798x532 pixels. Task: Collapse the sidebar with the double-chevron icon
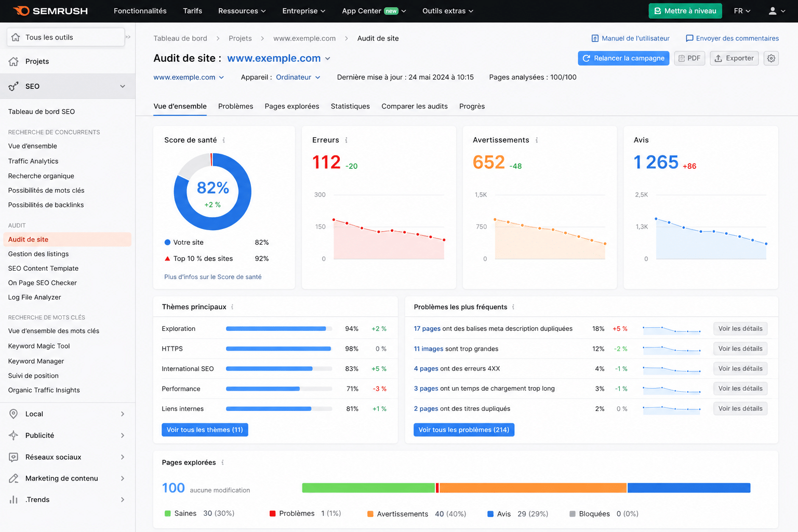(x=128, y=37)
